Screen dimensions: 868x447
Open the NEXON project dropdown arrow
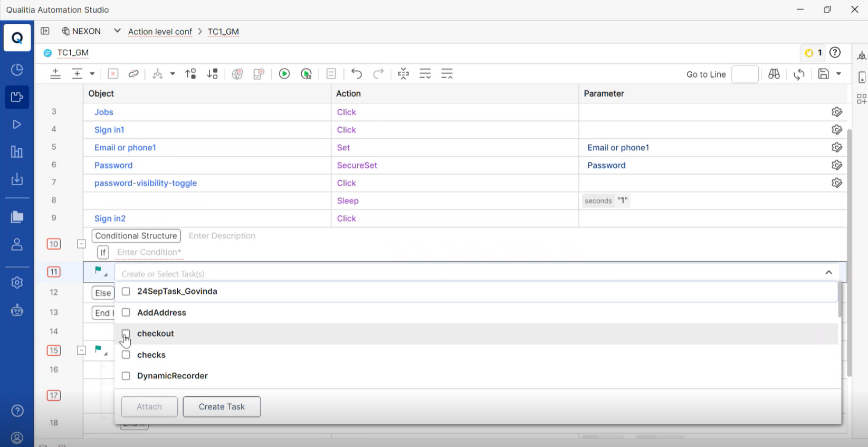(x=117, y=31)
